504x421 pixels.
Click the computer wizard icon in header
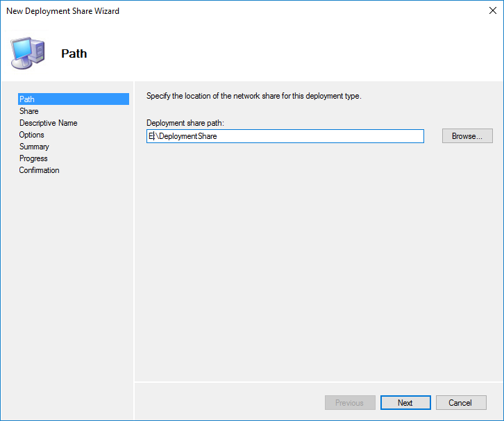click(28, 53)
